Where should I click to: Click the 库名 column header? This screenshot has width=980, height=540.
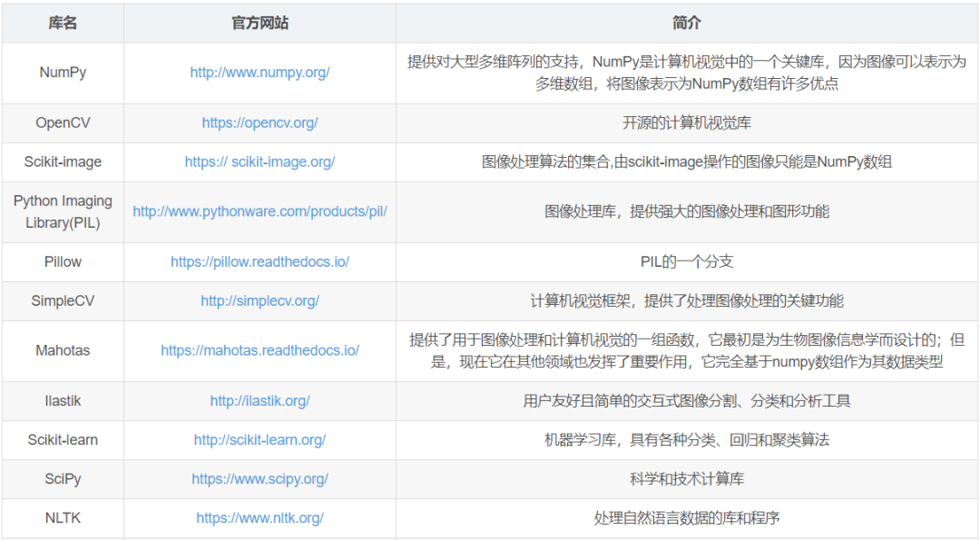63,23
